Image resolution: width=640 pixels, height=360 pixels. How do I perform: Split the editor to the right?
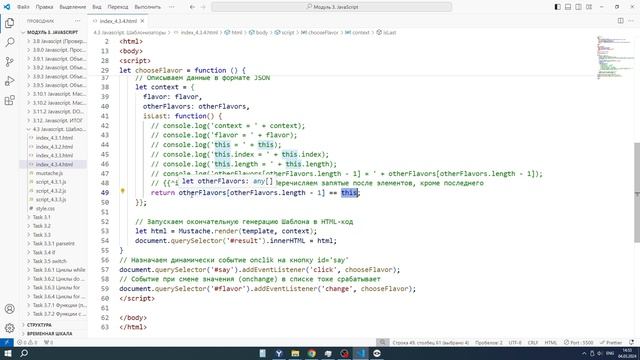[620, 20]
